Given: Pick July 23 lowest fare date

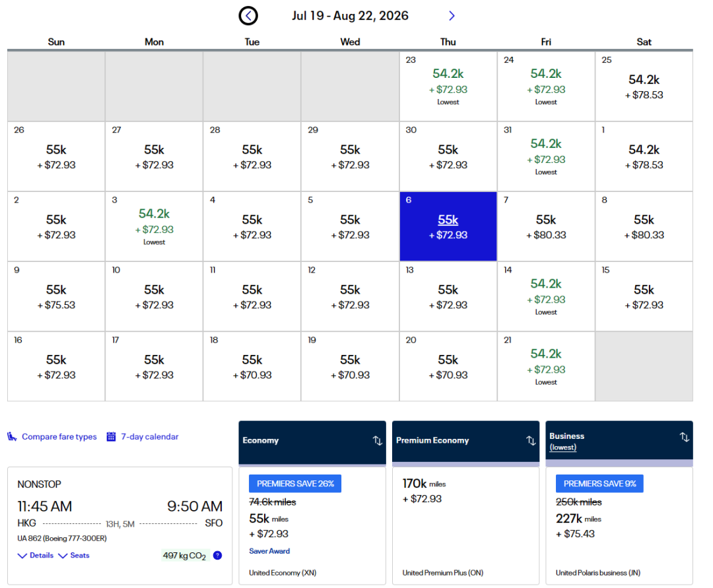Looking at the screenshot, I should (448, 86).
